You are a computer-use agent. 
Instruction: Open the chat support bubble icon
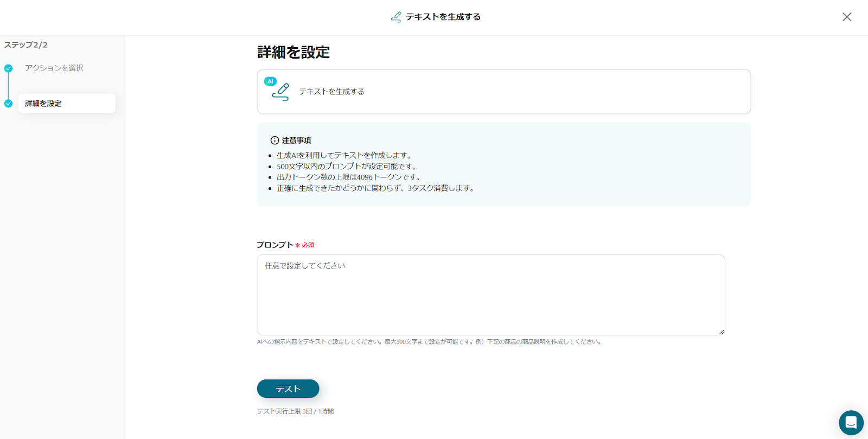(851, 422)
